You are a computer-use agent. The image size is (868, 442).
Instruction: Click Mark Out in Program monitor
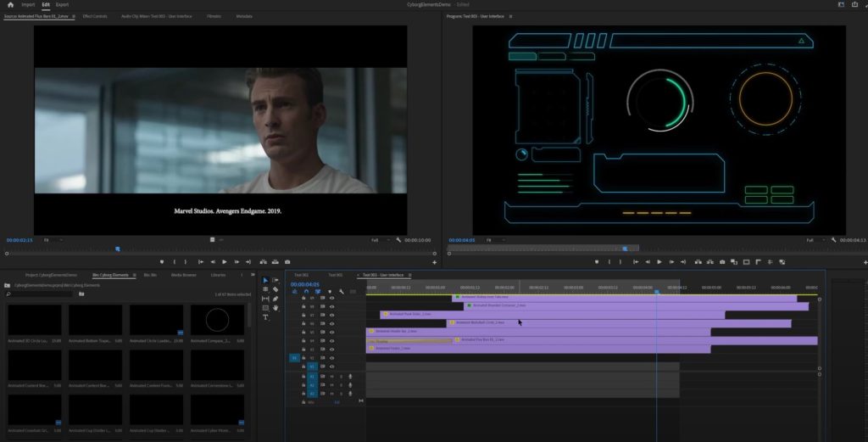(620, 262)
